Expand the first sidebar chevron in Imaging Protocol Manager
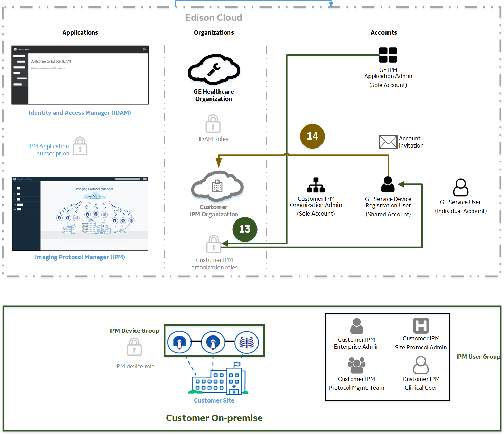504x435 pixels. [x=15, y=188]
